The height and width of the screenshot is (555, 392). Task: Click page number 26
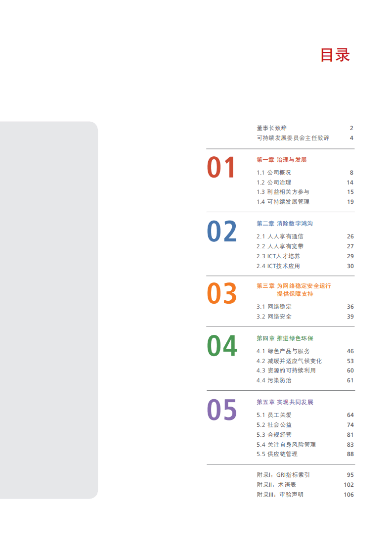click(350, 236)
